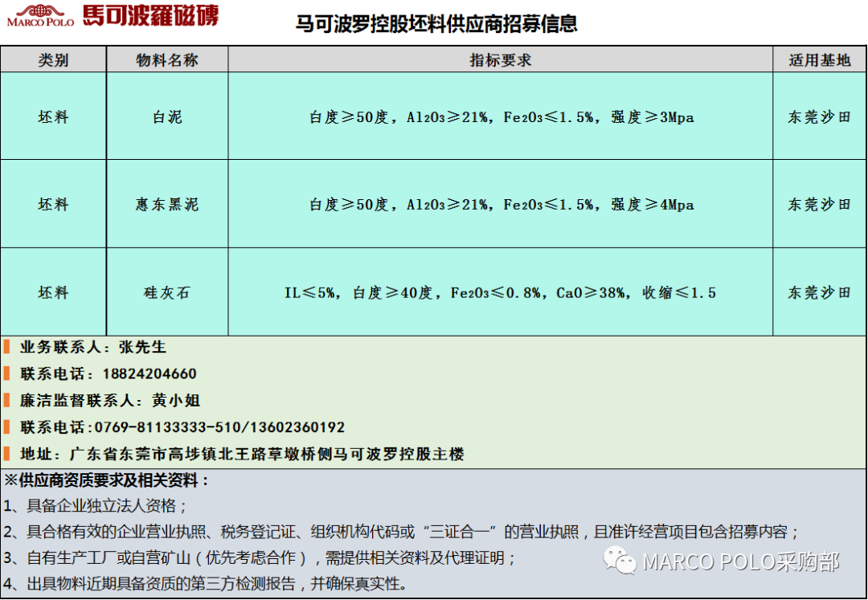Viewport: 868px width, 600px height.
Task: Select the address line 广东省东莞市高埗镇
Action: tap(242, 454)
